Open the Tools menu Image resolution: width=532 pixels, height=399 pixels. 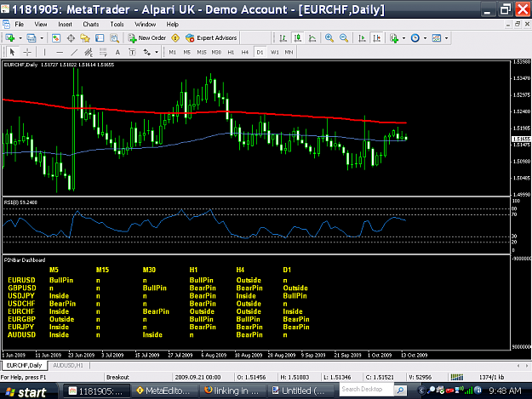117,24
